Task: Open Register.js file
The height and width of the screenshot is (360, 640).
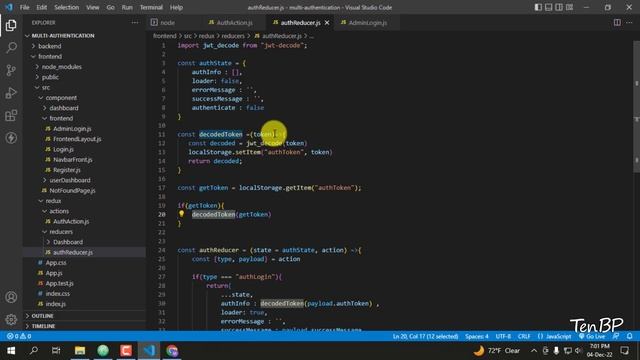Action: [67, 170]
